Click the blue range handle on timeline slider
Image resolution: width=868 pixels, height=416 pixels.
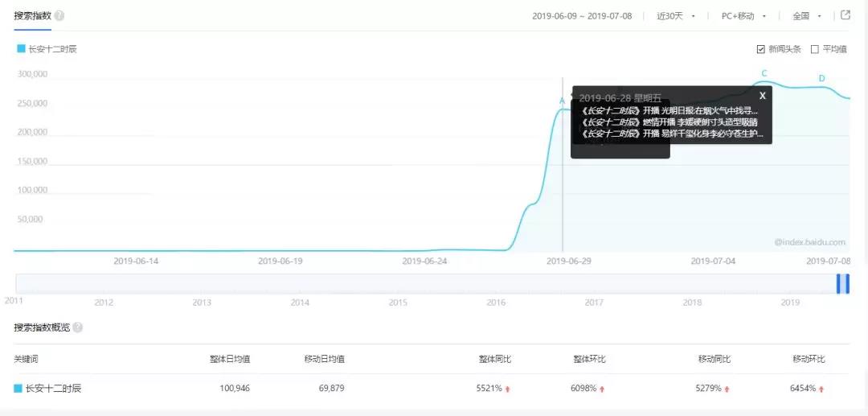[842, 283]
